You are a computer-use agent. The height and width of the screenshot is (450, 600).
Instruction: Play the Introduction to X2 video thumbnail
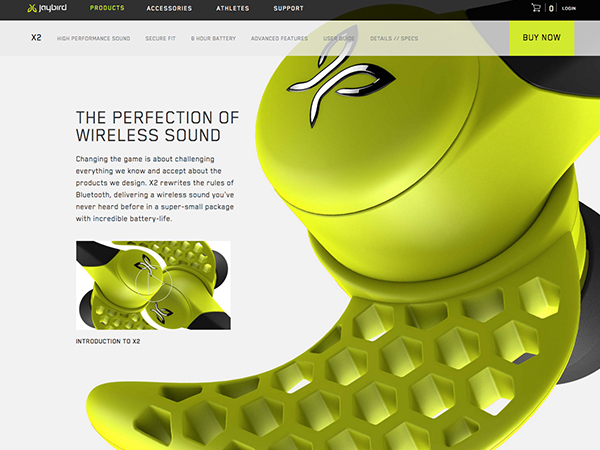pyautogui.click(x=153, y=285)
